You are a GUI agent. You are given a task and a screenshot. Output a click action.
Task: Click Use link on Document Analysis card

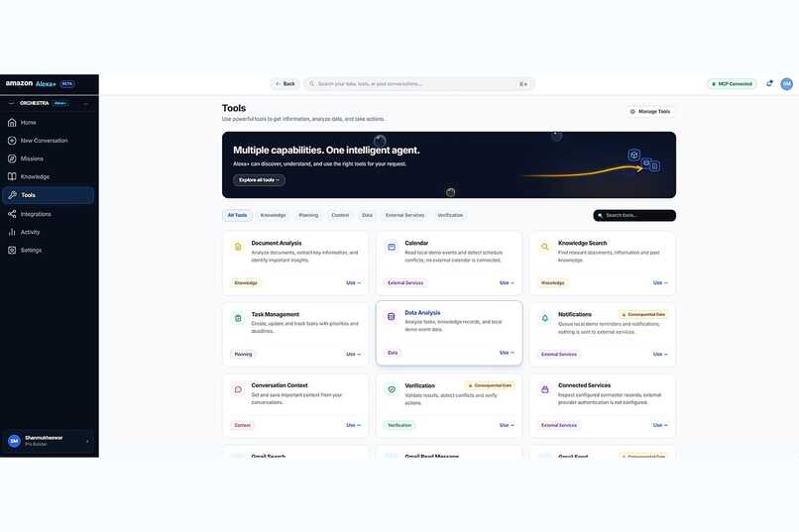tap(353, 283)
